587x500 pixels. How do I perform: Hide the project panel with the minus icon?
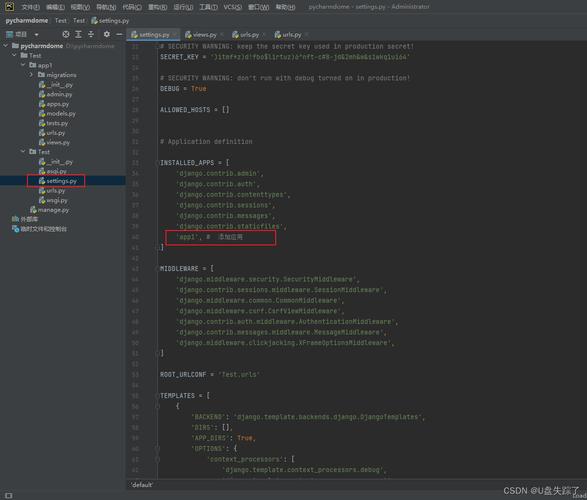click(119, 34)
